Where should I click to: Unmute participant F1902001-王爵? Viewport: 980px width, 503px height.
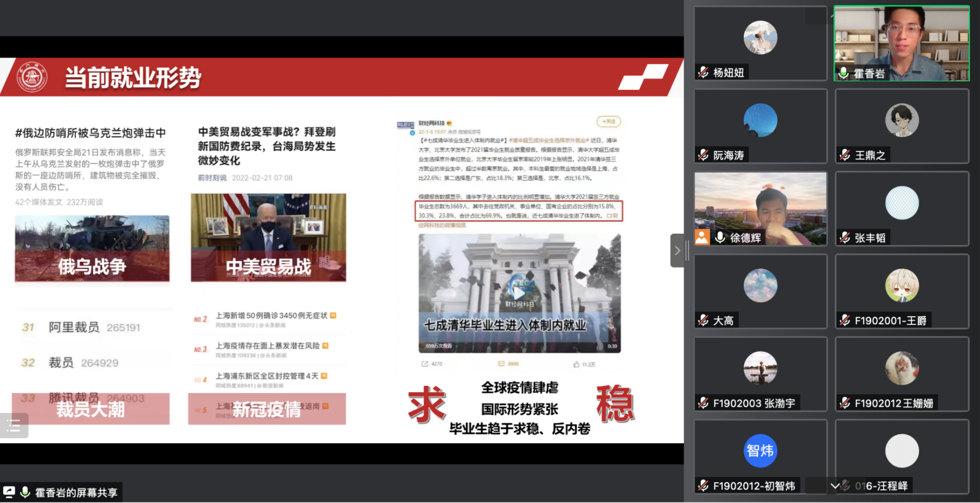pos(844,320)
